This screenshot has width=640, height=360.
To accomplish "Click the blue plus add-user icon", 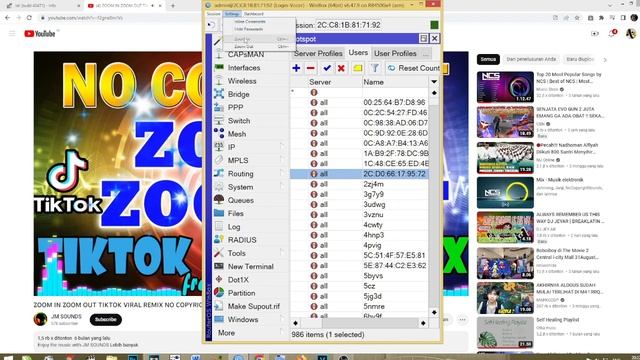I will 296,68.
